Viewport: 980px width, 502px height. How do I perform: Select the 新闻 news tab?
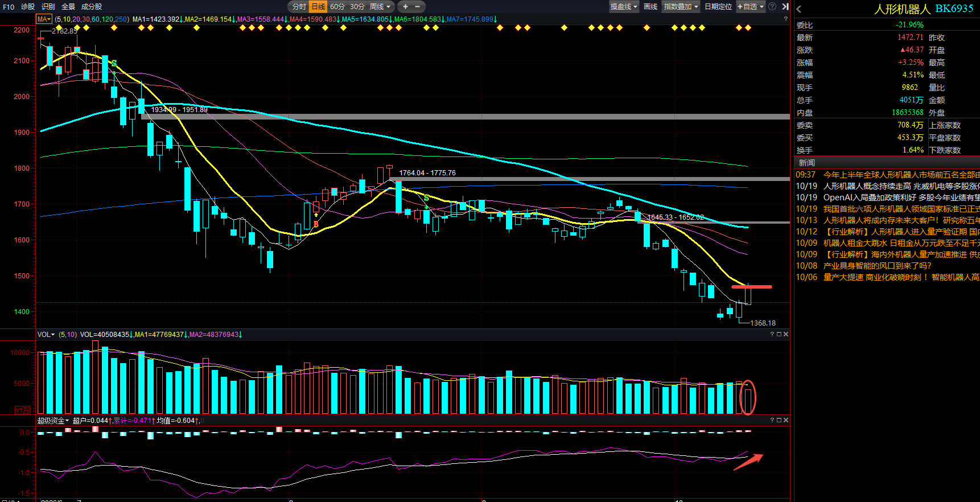click(x=807, y=163)
